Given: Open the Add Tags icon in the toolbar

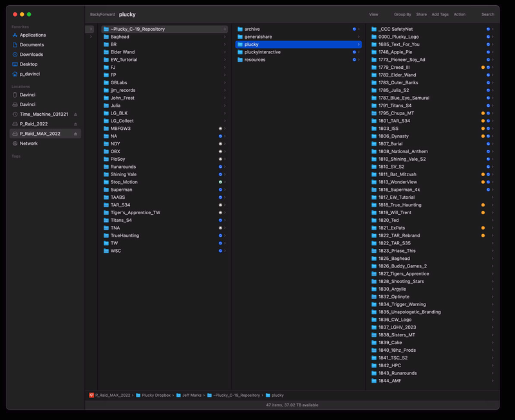Looking at the screenshot, I should 441,14.
